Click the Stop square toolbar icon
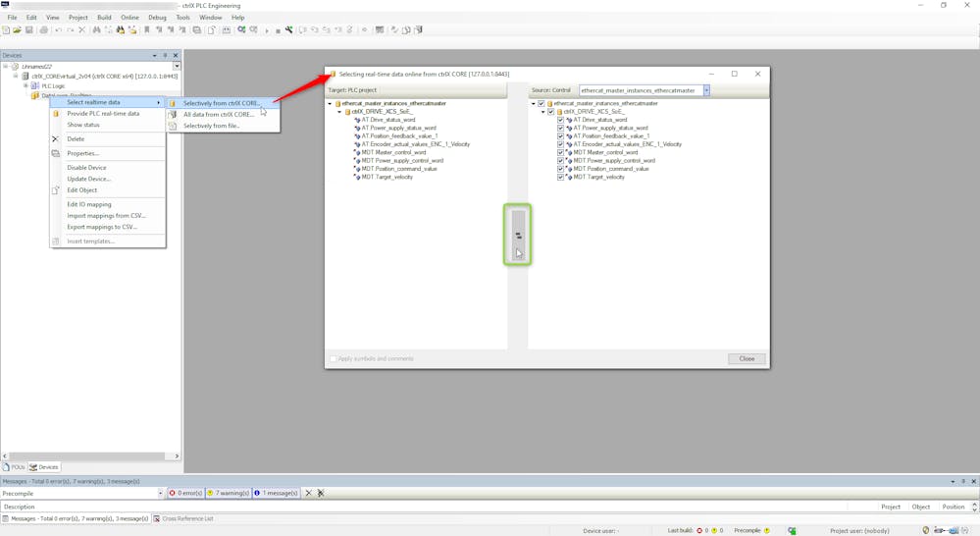 [x=278, y=30]
